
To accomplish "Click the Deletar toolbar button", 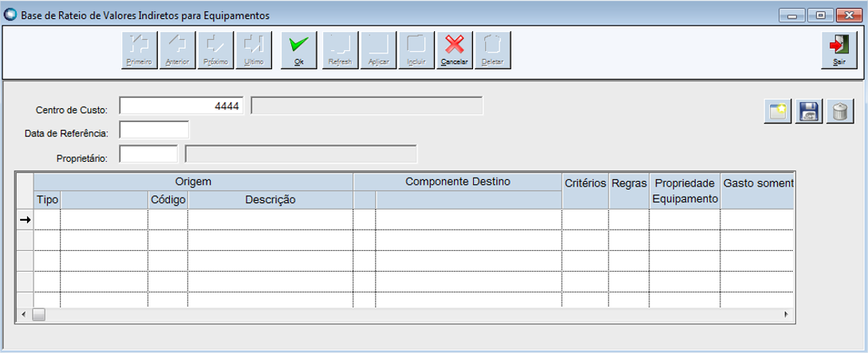I will tap(493, 50).
